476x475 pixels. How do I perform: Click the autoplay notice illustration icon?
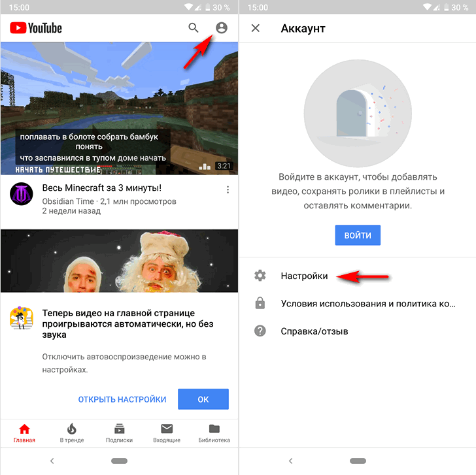(21, 318)
